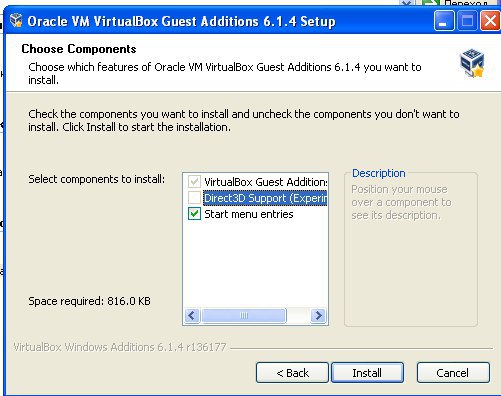
Task: Click the Select components to install label
Action: point(97,179)
